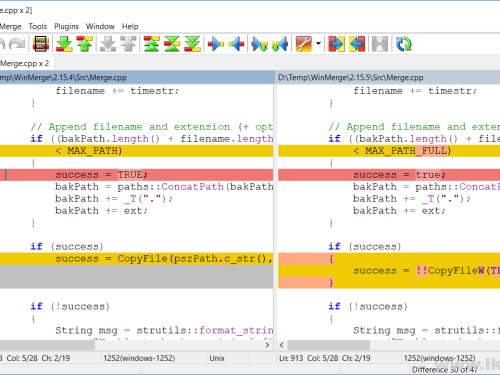The width and height of the screenshot is (500, 375).
Task: Copy the difference to the right pane
Action: (215, 44)
